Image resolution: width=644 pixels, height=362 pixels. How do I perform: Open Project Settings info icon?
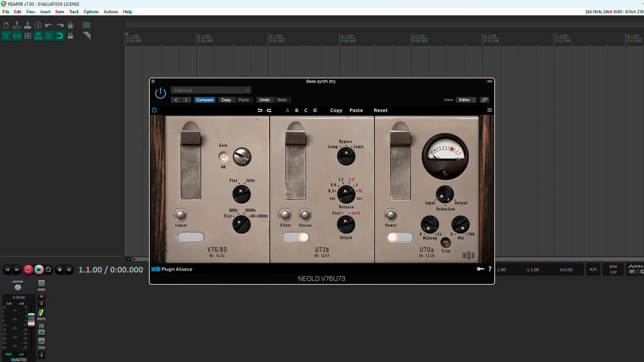(x=38, y=25)
